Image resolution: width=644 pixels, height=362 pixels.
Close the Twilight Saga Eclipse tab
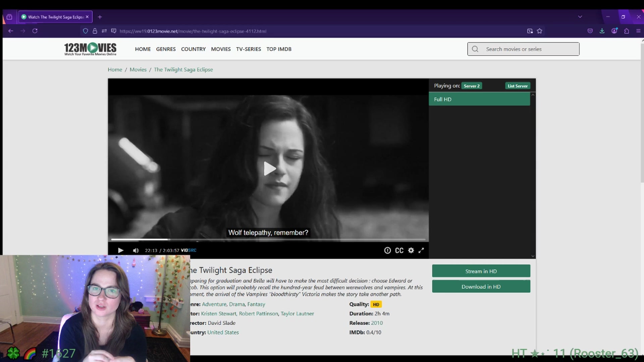[87, 17]
